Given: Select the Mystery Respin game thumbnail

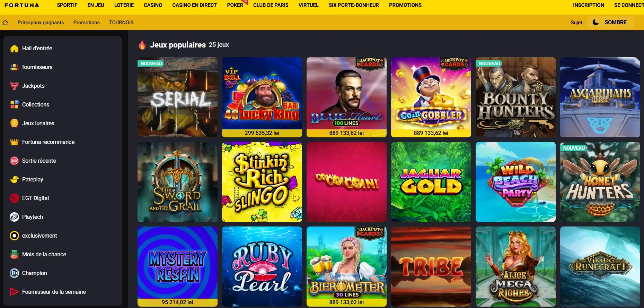Looking at the screenshot, I should point(177,266).
